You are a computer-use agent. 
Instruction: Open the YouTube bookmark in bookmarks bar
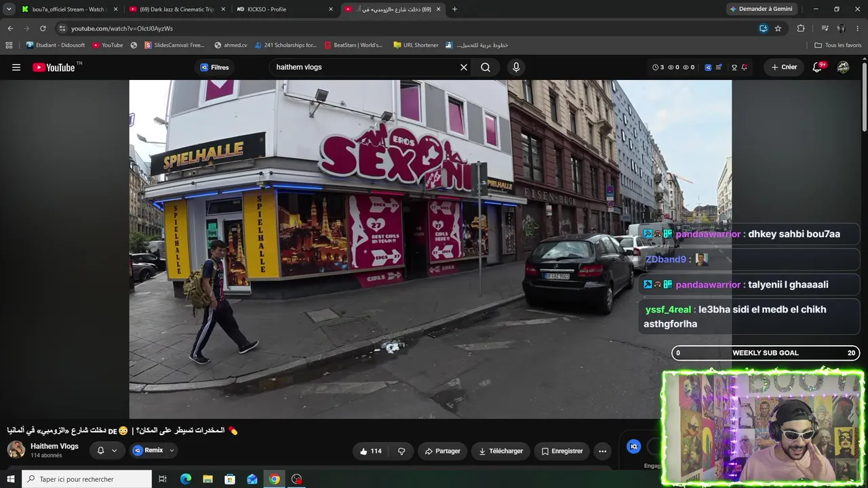[108, 45]
